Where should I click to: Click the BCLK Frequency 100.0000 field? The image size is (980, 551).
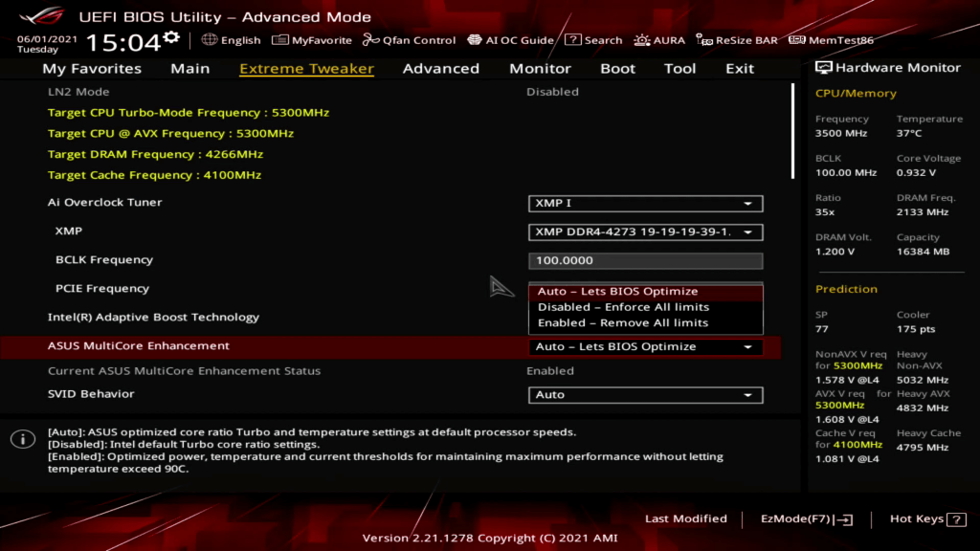pos(645,260)
